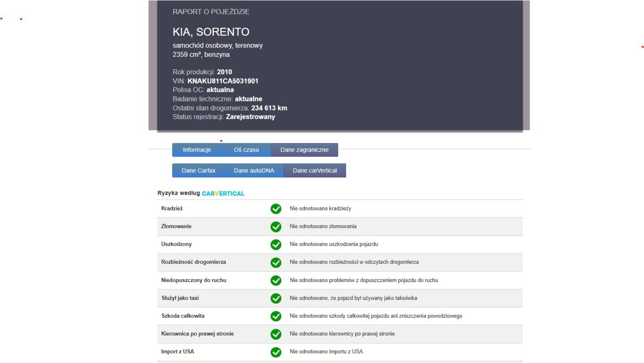Click 'Nie odnotowano kierownicy po prawej stronie' text
The height and width of the screenshot is (363, 644).
342,333
